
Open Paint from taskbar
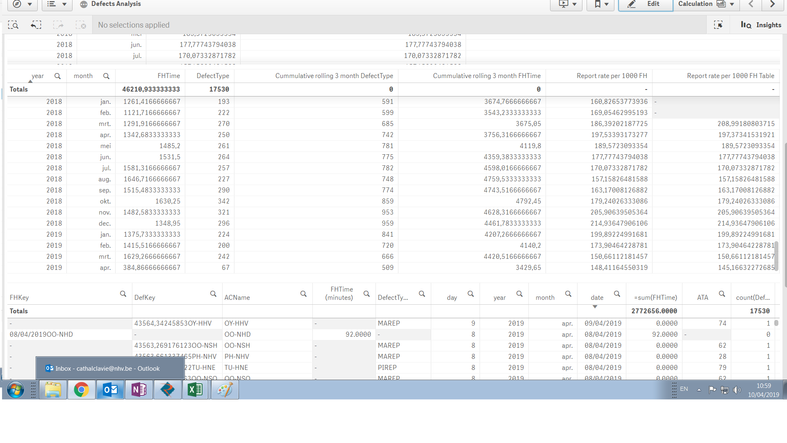pyautogui.click(x=224, y=390)
